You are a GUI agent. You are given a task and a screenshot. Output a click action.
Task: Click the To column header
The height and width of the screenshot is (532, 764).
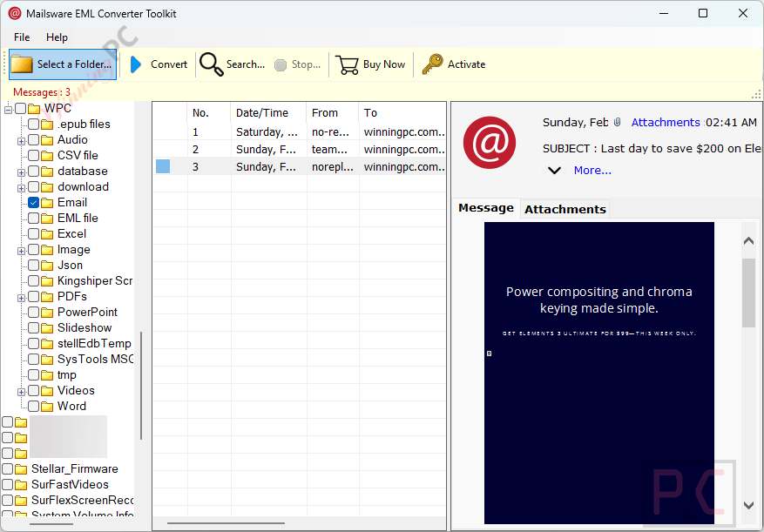pos(402,113)
